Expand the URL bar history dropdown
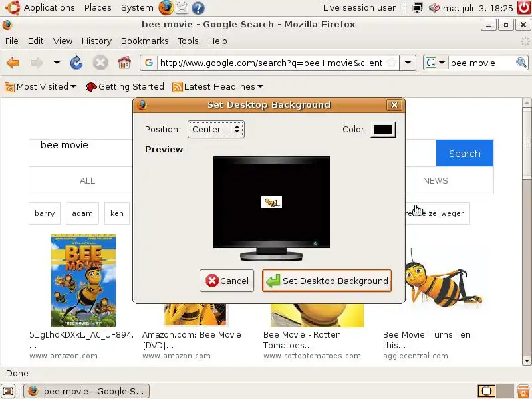 [x=408, y=63]
